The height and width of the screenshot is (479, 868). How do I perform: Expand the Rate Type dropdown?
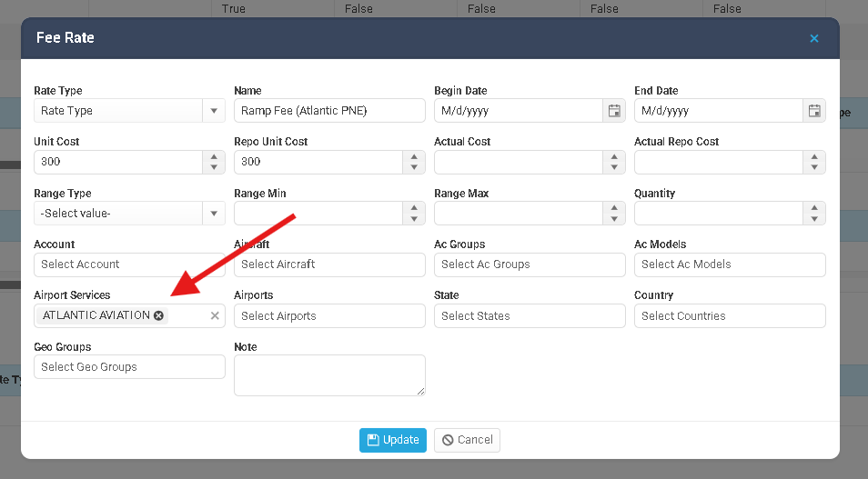coord(214,111)
